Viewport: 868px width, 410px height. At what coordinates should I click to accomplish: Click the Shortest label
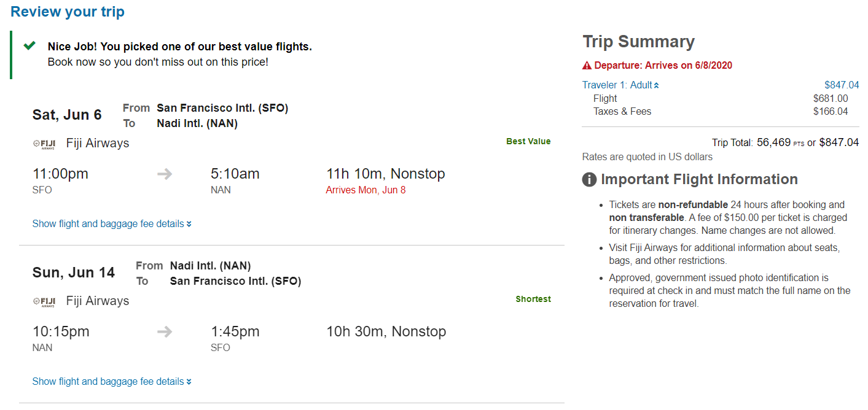coord(533,300)
